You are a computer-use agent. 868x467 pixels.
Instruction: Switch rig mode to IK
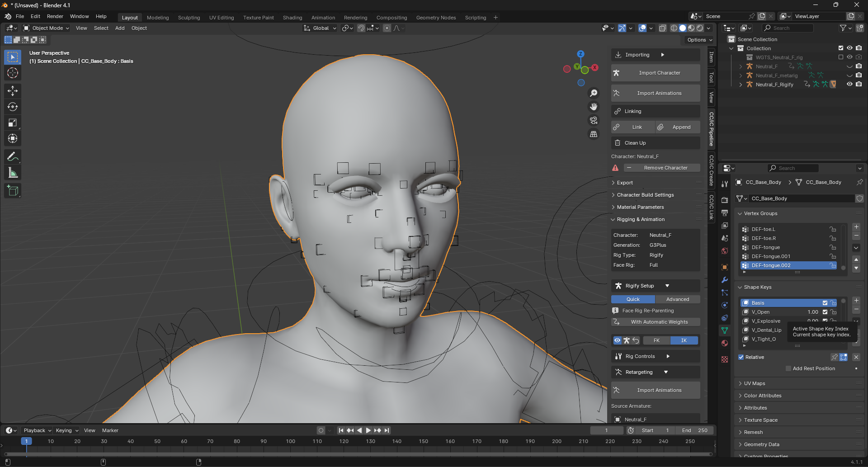click(684, 340)
